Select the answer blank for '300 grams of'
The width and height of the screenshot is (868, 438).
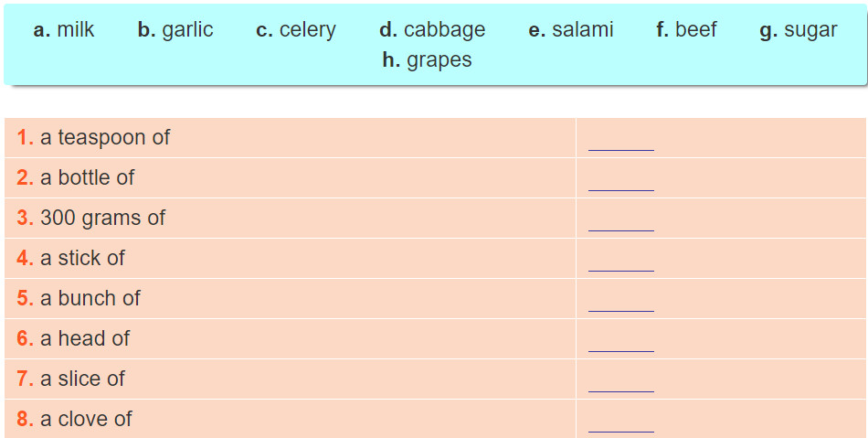621,220
